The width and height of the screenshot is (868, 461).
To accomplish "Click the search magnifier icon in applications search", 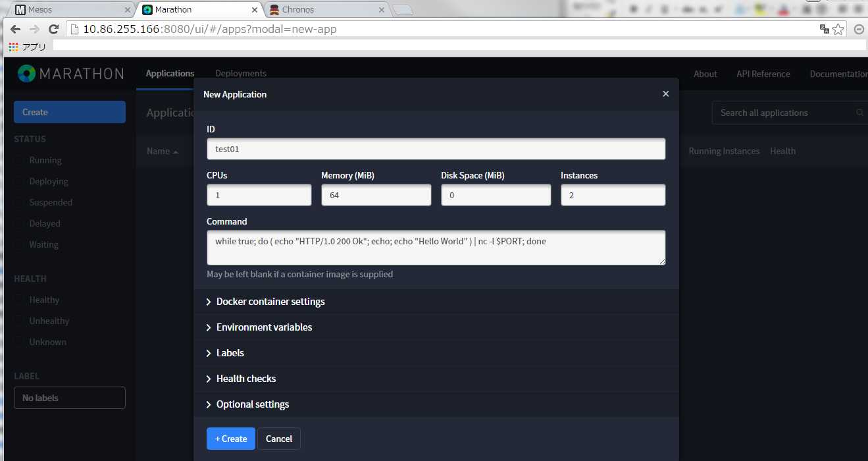I will pos(859,113).
